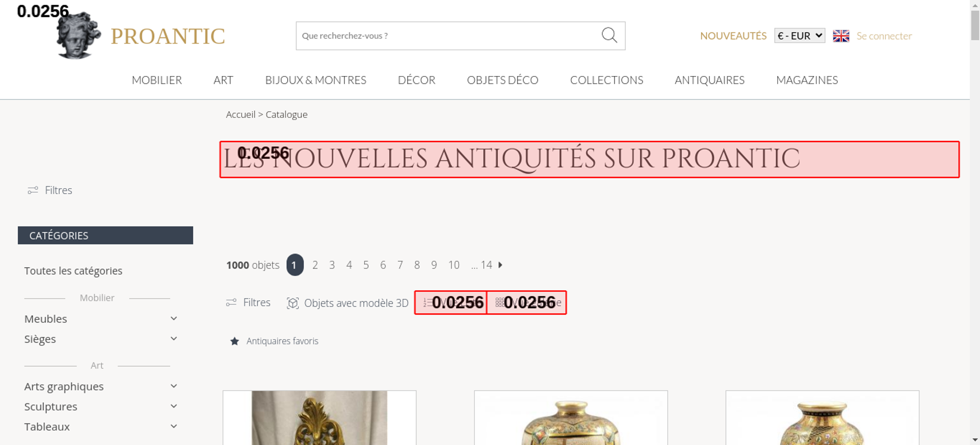This screenshot has height=445, width=980.
Task: Click the 3D model cube icon
Action: point(293,303)
